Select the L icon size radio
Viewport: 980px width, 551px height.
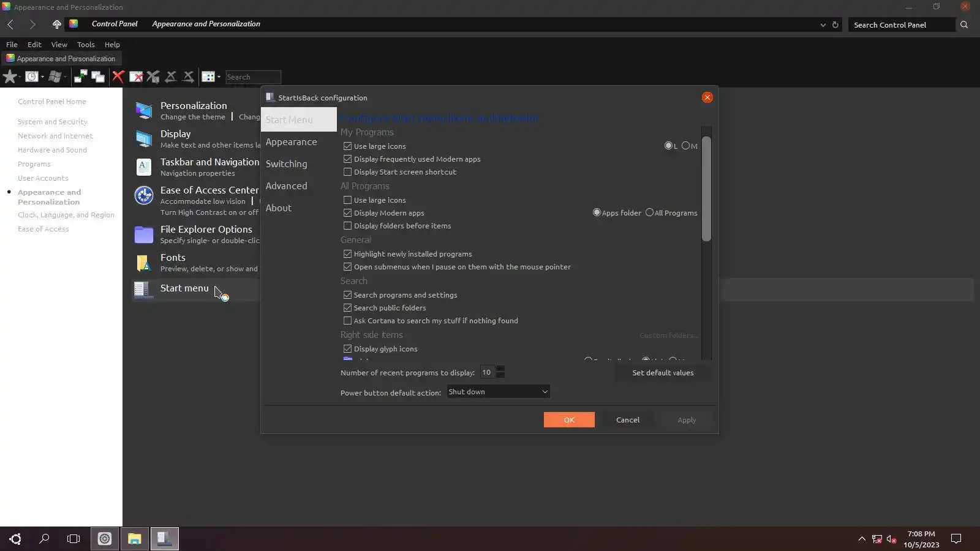tap(668, 146)
